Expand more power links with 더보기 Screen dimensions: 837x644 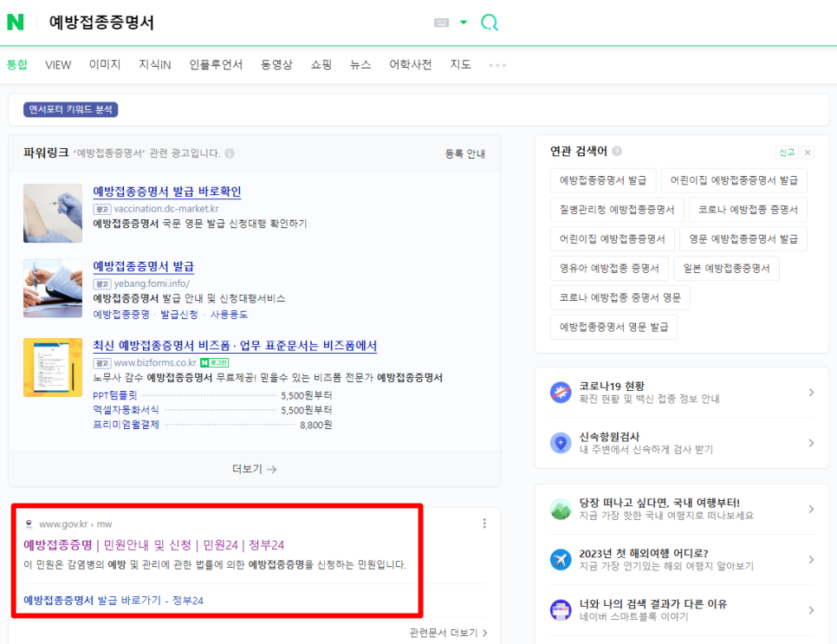tap(254, 469)
